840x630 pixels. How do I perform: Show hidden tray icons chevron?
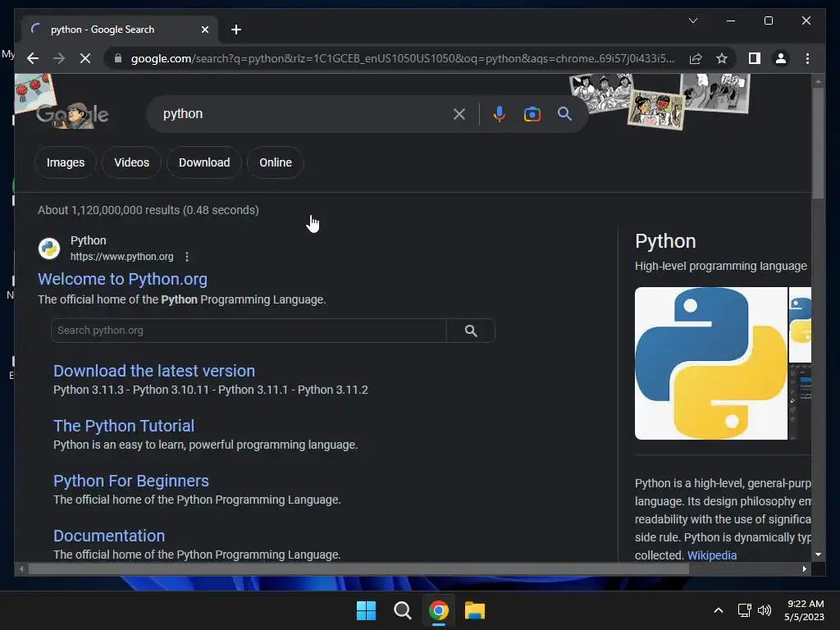[719, 610]
